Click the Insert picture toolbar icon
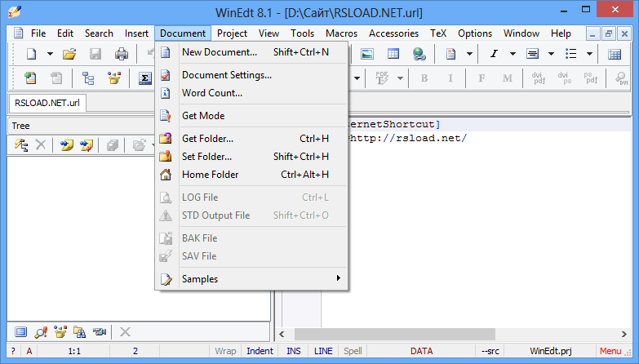Image resolution: width=639 pixels, height=364 pixels. (367, 53)
